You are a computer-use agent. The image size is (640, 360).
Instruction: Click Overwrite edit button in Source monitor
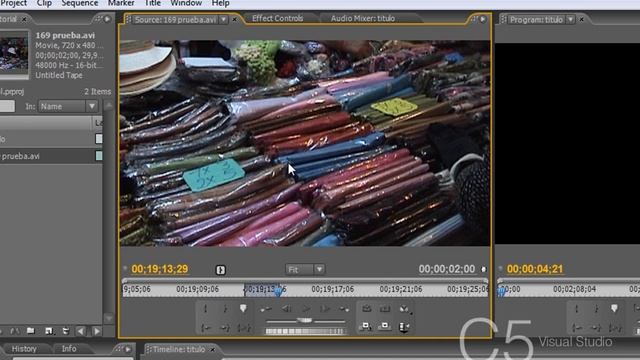384,326
